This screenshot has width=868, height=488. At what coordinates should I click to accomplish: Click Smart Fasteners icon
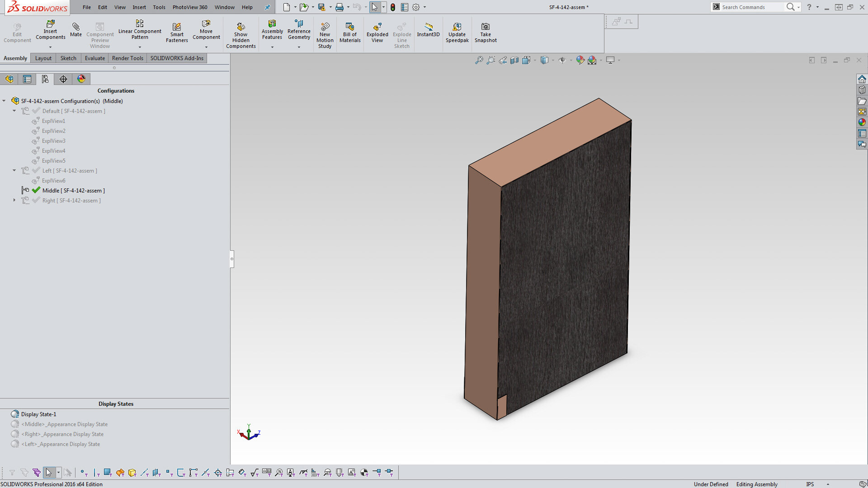click(x=177, y=33)
